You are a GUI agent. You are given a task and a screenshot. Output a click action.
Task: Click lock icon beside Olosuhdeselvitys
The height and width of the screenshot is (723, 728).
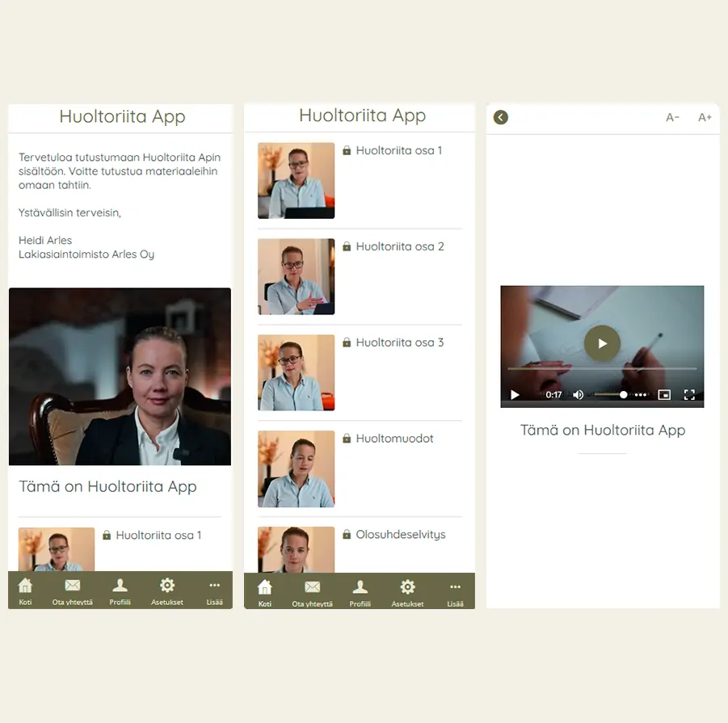click(347, 534)
